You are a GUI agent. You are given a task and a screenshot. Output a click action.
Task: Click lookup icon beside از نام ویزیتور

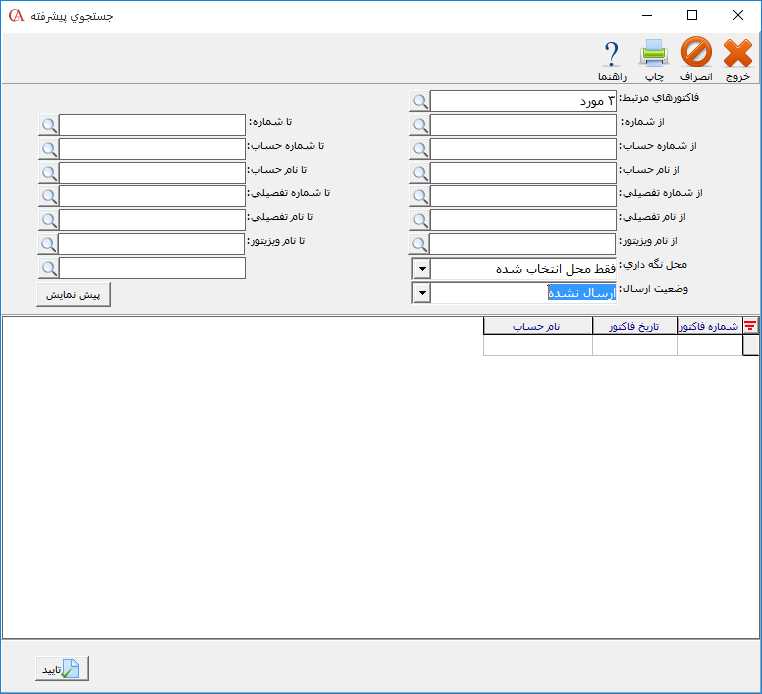tap(420, 245)
